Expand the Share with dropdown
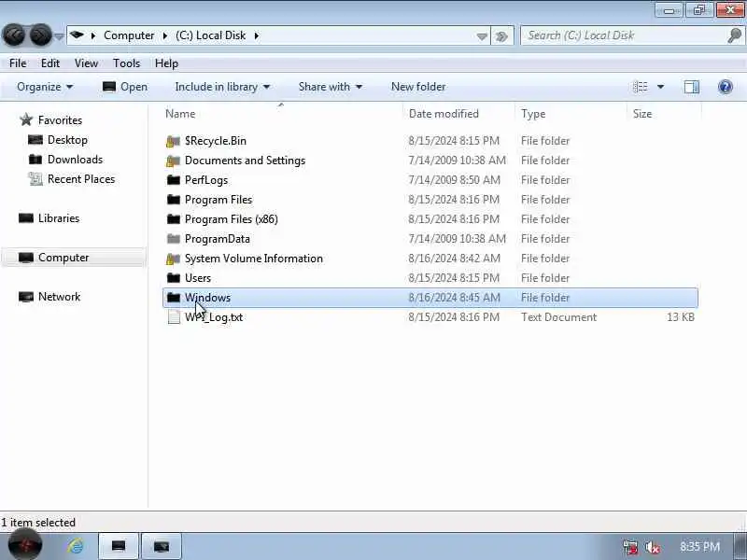The height and width of the screenshot is (560, 747). 331,87
